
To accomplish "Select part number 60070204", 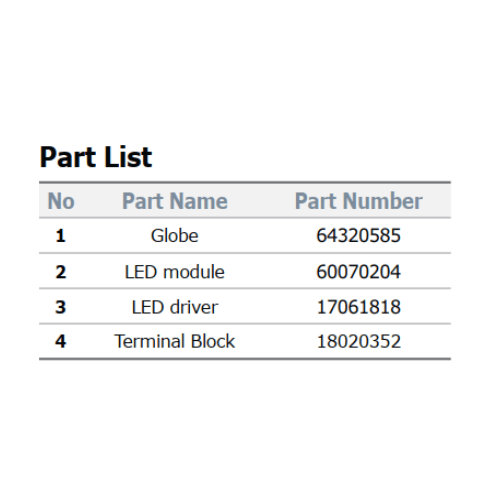I will click(359, 272).
